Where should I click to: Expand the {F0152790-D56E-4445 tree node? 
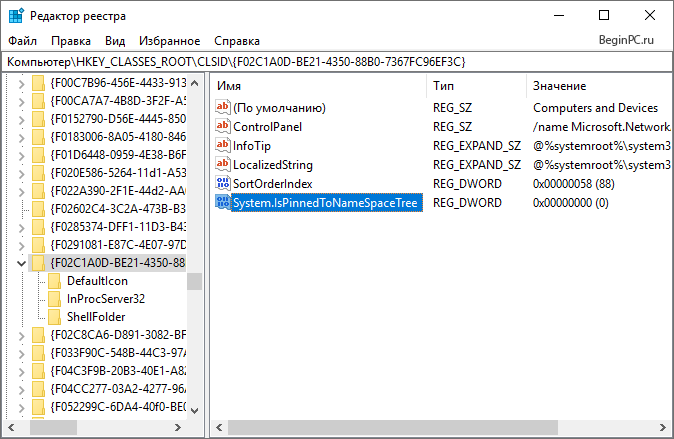coord(21,120)
